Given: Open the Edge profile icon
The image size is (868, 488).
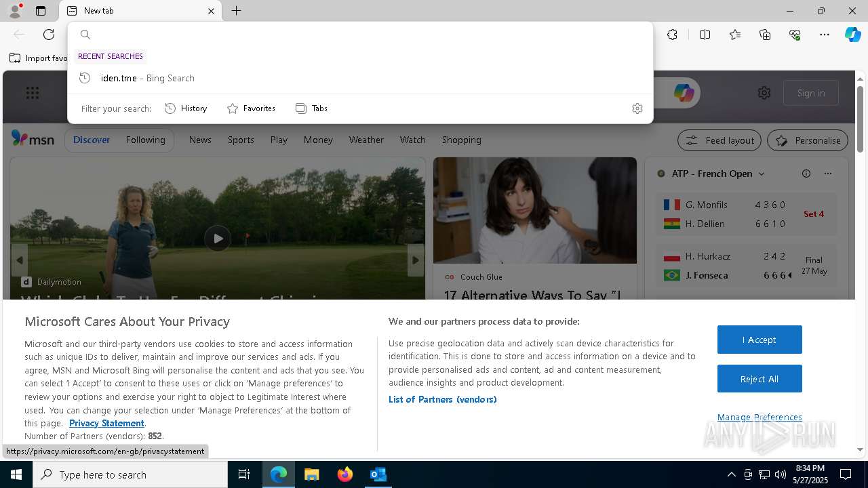Looking at the screenshot, I should [x=15, y=11].
